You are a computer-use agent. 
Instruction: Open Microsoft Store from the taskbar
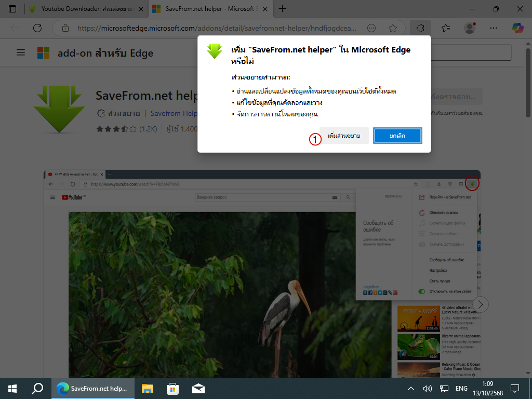click(172, 389)
